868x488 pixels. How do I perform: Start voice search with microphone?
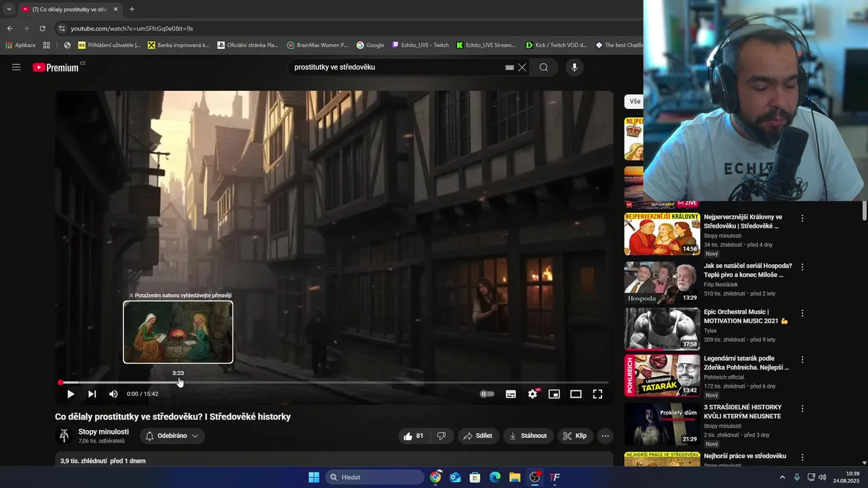coord(574,67)
